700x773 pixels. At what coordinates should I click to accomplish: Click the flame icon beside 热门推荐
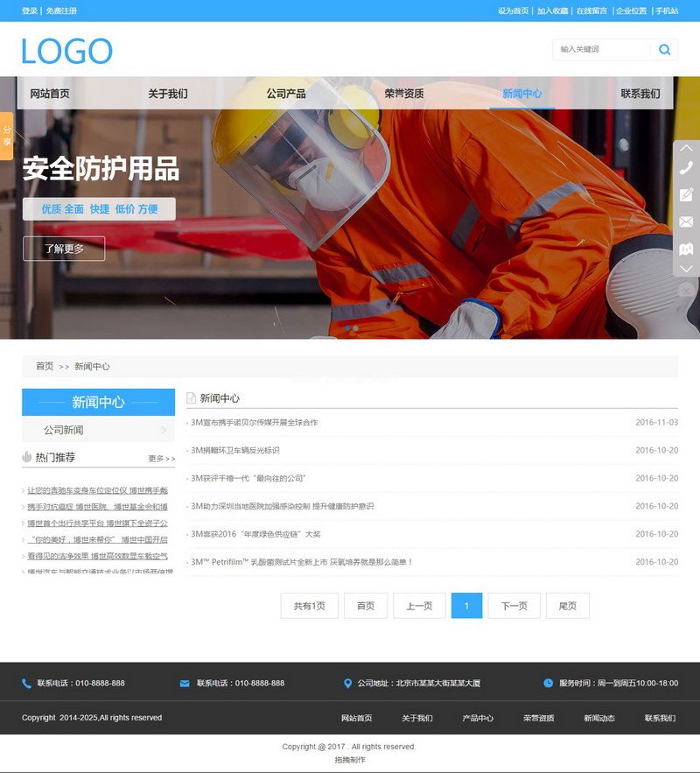coord(26,456)
